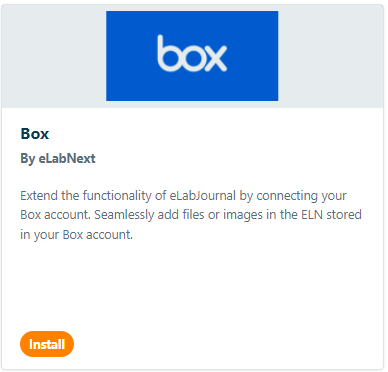Click the empty card area beside Install
This screenshot has width=388, height=372.
[x=227, y=344]
